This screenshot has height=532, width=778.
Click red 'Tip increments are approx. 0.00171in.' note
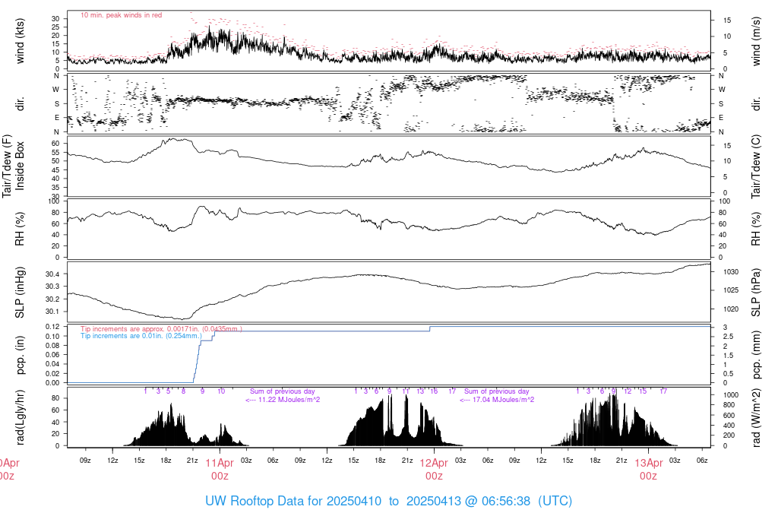pos(161,328)
